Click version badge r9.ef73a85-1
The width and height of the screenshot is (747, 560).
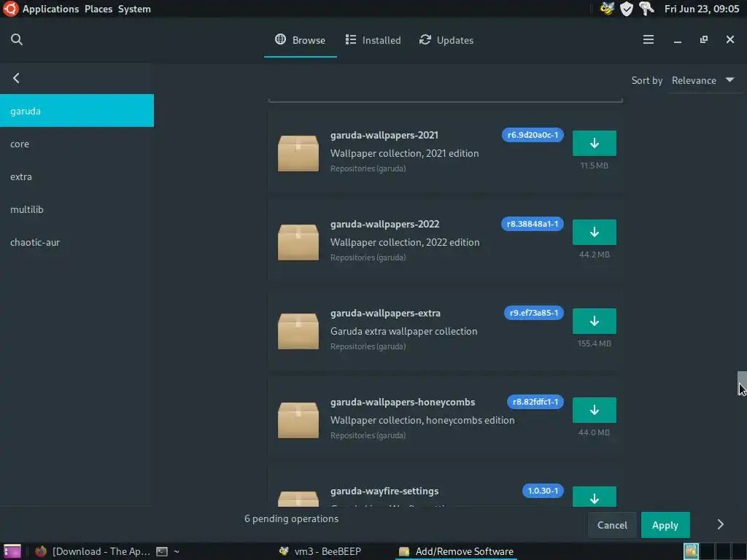[x=533, y=313]
